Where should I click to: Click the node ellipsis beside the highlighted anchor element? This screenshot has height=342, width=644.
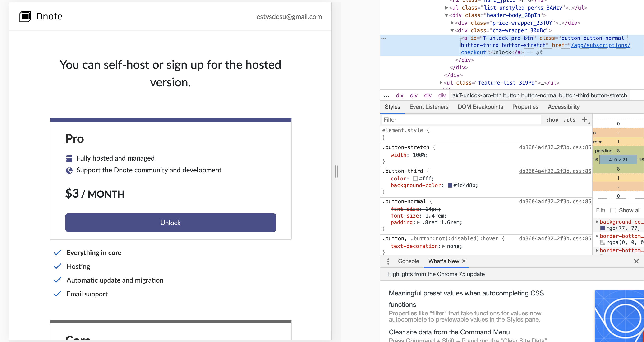pos(384,38)
